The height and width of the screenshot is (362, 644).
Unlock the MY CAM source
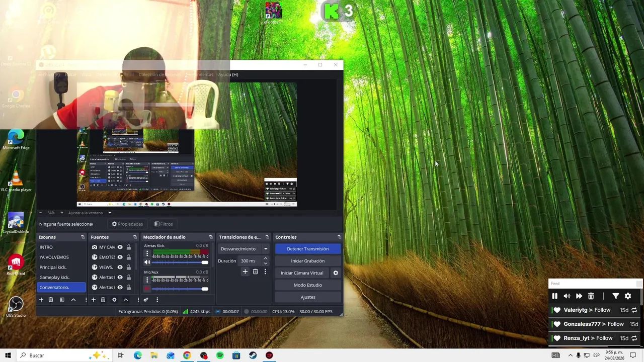click(x=129, y=247)
